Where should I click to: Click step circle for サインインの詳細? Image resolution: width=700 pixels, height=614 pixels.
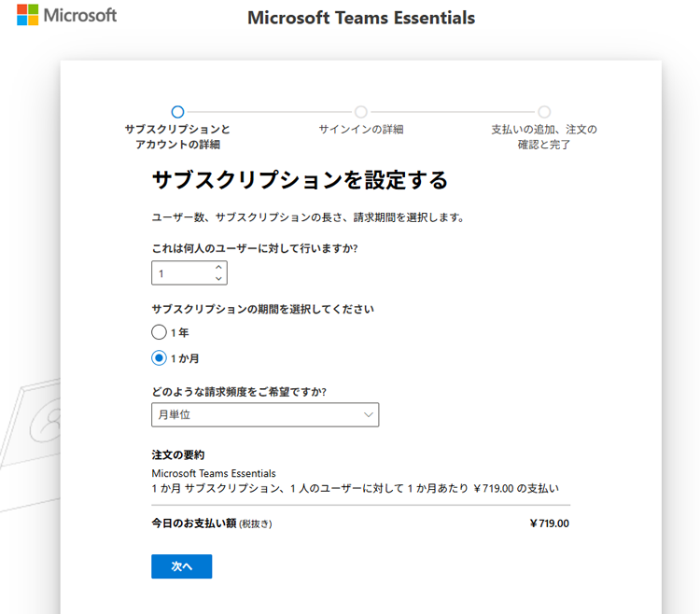pos(360,112)
